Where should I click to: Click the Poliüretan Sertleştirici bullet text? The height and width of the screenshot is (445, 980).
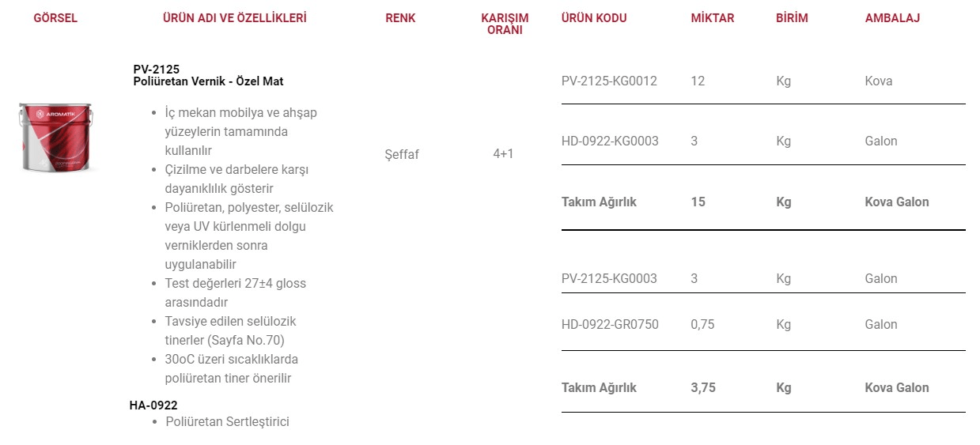(x=227, y=421)
